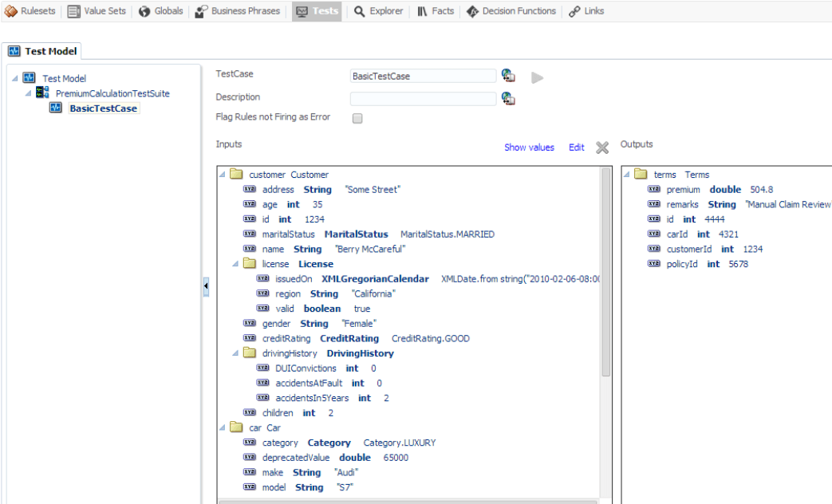This screenshot has width=832, height=504.
Task: Delete inputs using the gray X icon
Action: (601, 148)
